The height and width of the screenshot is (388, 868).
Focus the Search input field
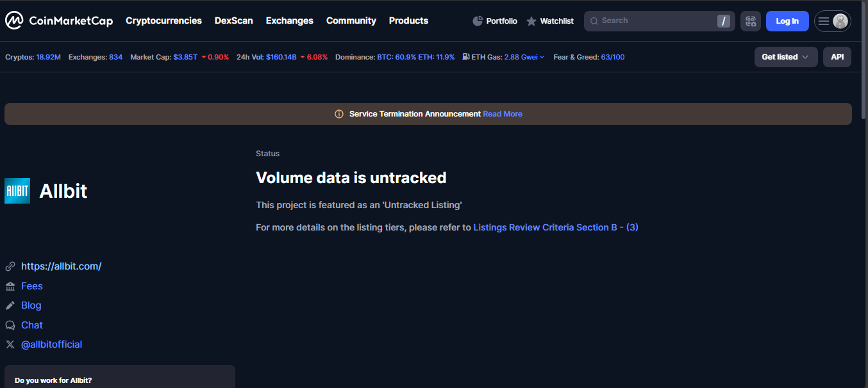[660, 21]
